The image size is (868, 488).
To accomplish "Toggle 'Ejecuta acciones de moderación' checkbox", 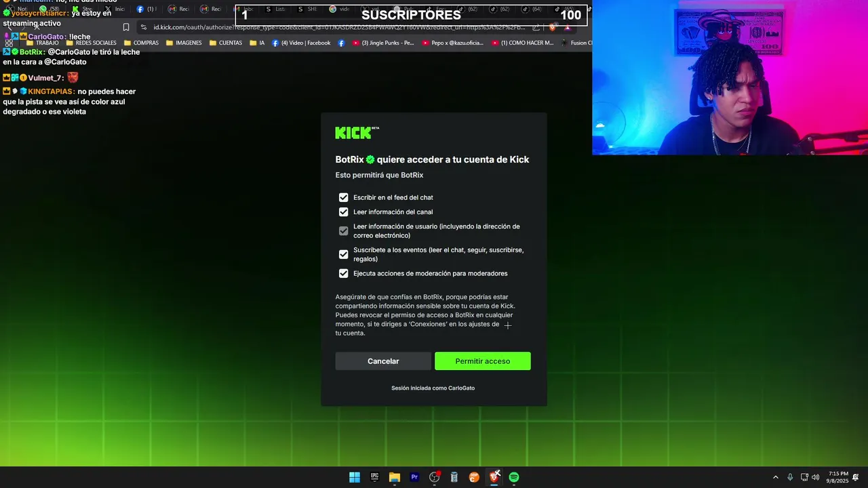I will [344, 273].
